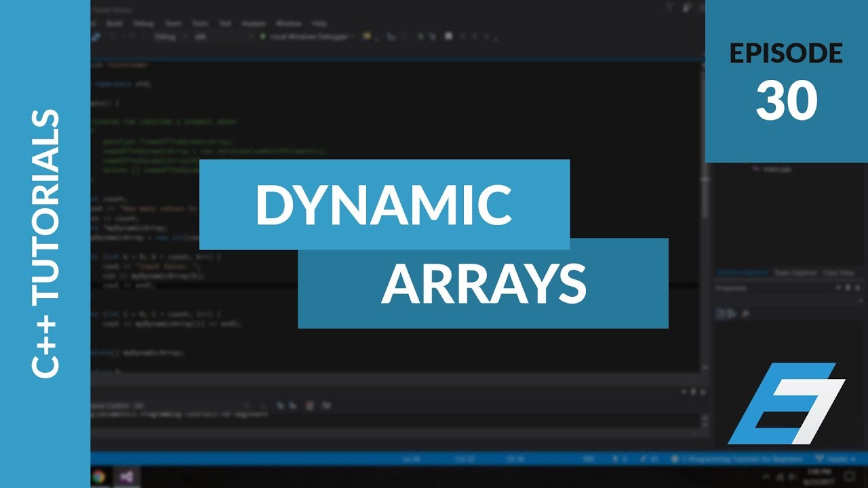868x488 pixels.
Task: Open Properties panel window position dropdown
Action: pyautogui.click(x=839, y=288)
